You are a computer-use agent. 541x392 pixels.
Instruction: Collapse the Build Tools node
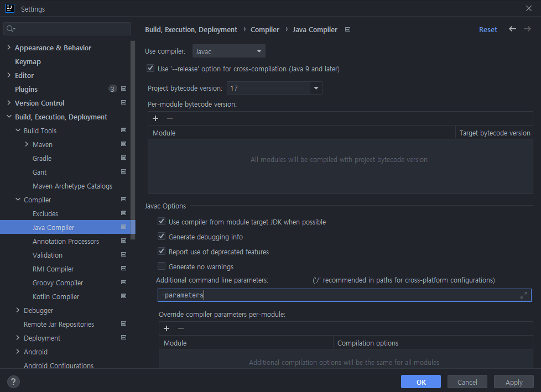18,130
